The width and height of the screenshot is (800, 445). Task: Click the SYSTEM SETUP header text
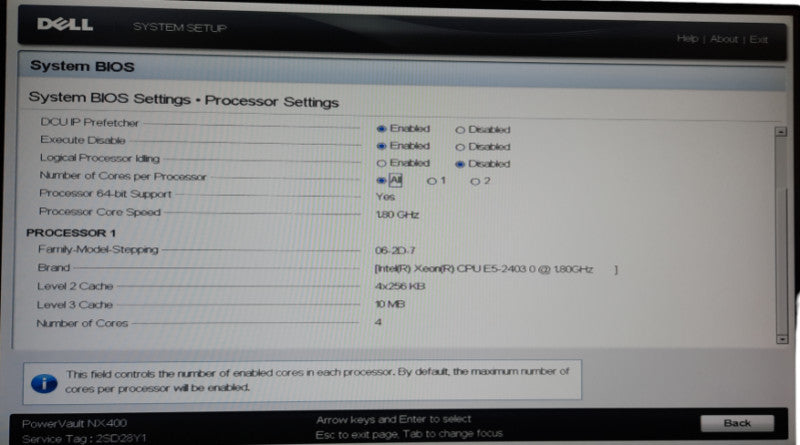(x=180, y=27)
